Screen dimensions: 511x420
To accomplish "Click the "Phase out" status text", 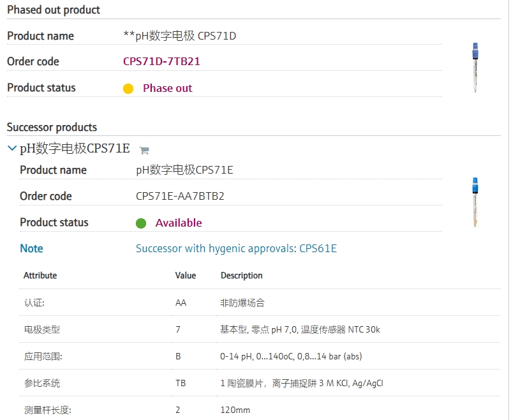I will [x=167, y=88].
